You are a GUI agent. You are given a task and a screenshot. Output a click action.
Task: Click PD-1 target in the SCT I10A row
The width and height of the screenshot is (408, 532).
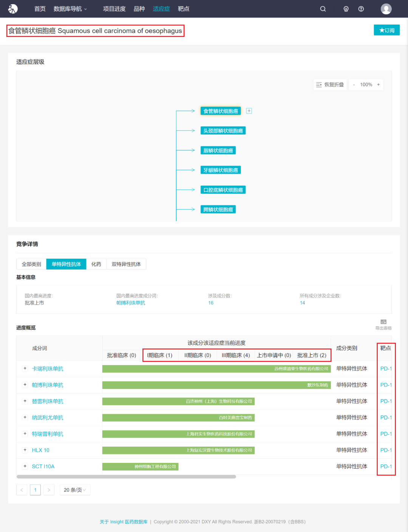[x=386, y=466]
